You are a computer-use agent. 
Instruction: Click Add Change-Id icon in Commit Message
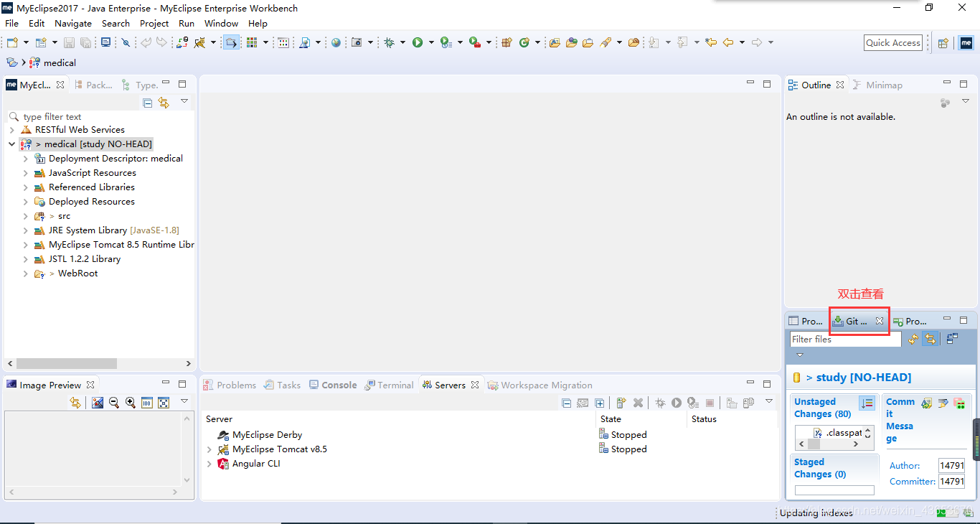click(959, 403)
